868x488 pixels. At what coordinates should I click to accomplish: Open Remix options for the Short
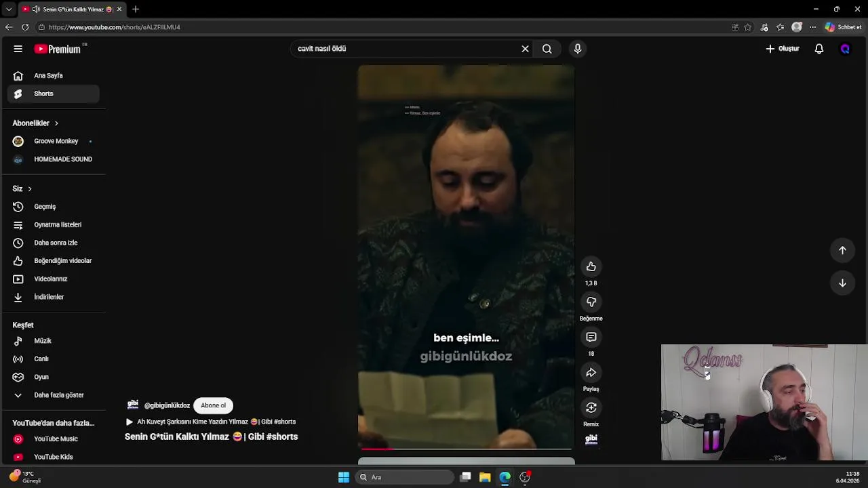pos(591,407)
